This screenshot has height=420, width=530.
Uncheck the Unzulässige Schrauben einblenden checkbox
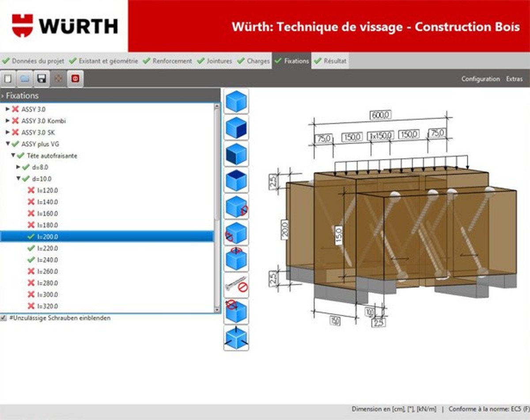[x=4, y=318]
